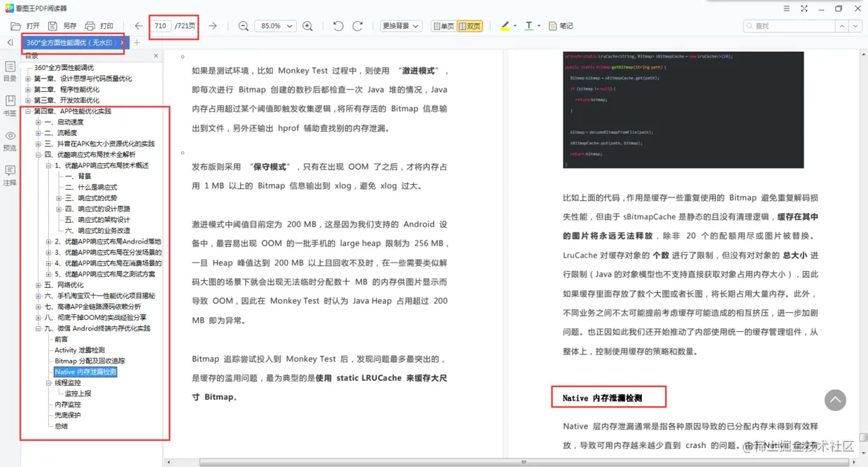
Task: Expand 第一章、设计思想与代码质量优化 node
Action: pyautogui.click(x=28, y=79)
